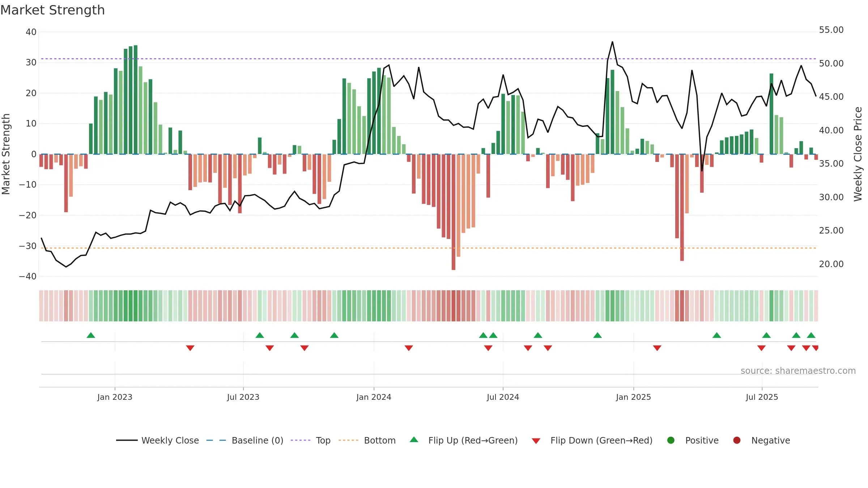868x488 pixels.
Task: Click the red Negative circle legend icon
Action: (737, 440)
